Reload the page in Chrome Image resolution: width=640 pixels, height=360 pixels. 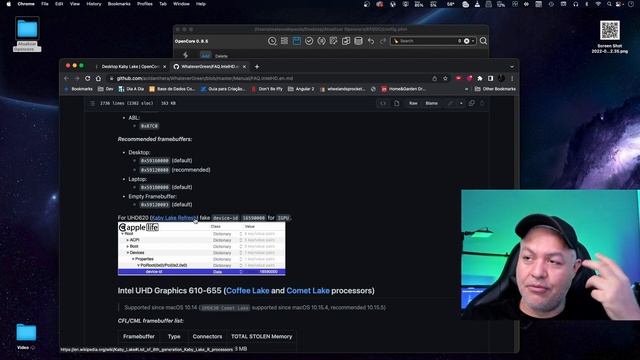(x=87, y=78)
